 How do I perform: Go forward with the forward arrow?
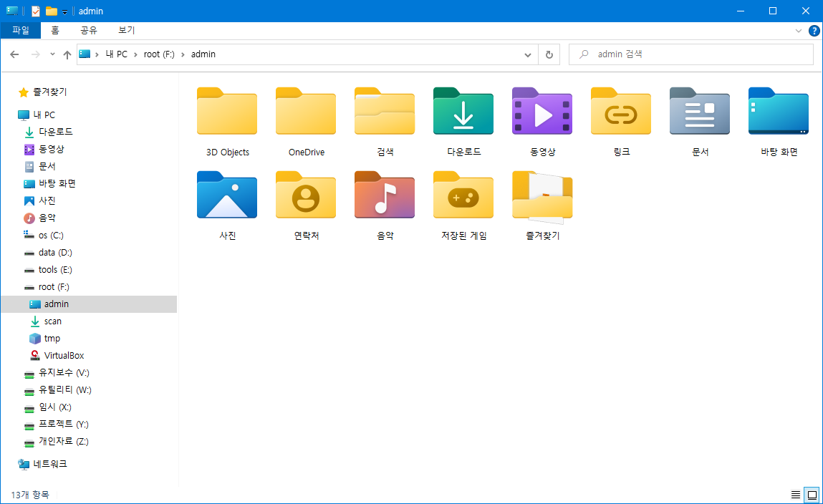[35, 54]
